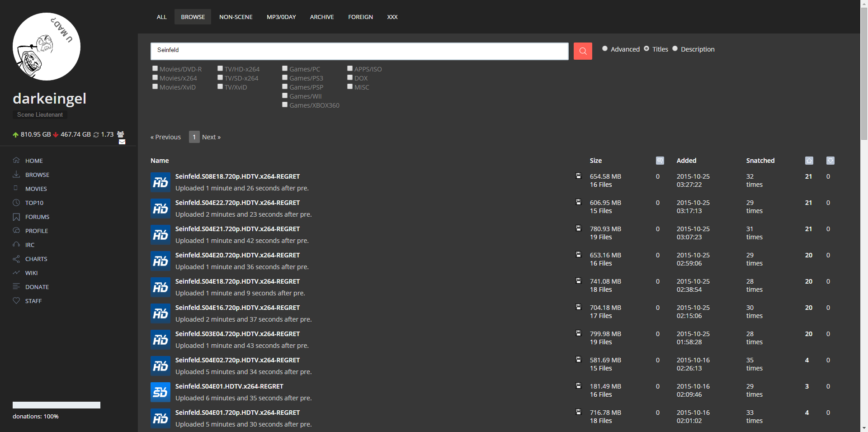Click the Forums bookmark icon in sidebar

coord(16,217)
